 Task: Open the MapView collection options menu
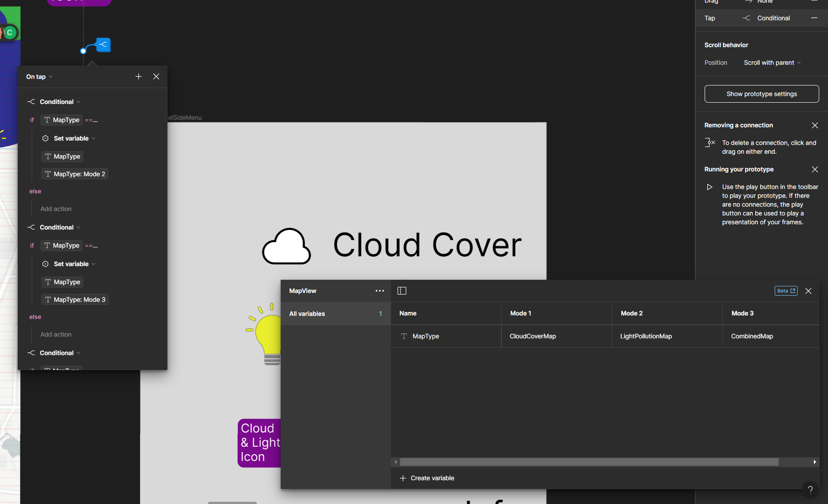(380, 291)
